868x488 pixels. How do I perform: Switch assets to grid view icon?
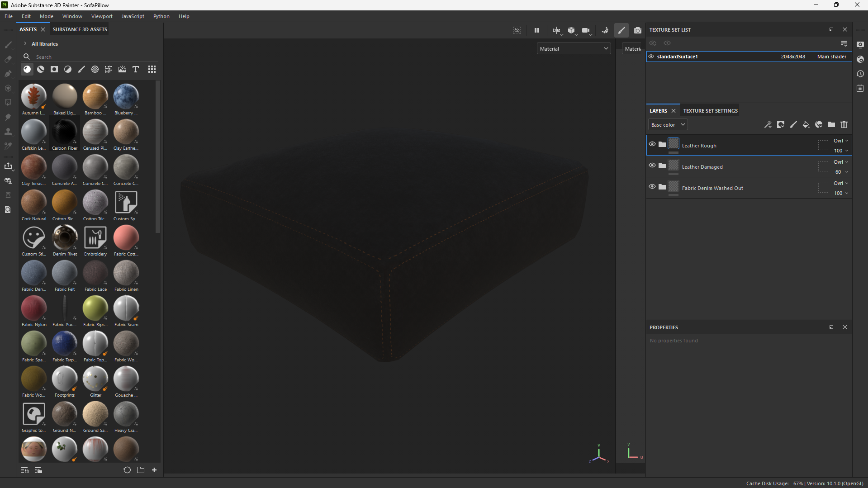[x=152, y=69]
